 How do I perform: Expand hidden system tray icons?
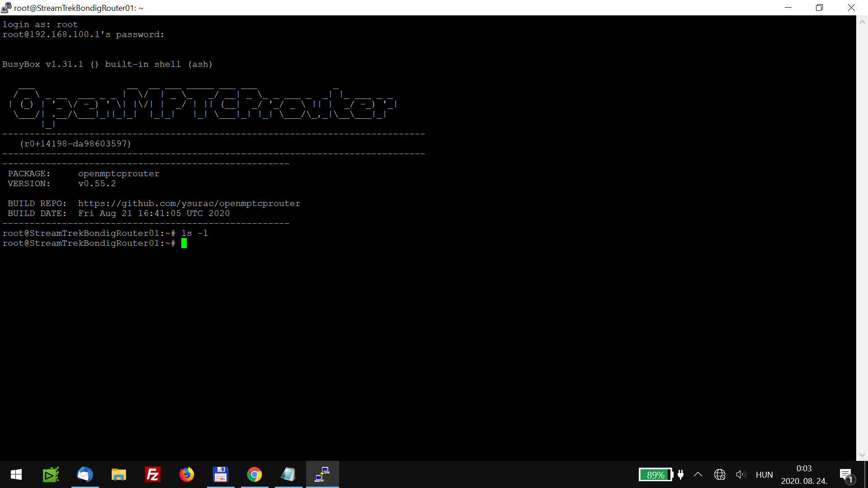[698, 474]
